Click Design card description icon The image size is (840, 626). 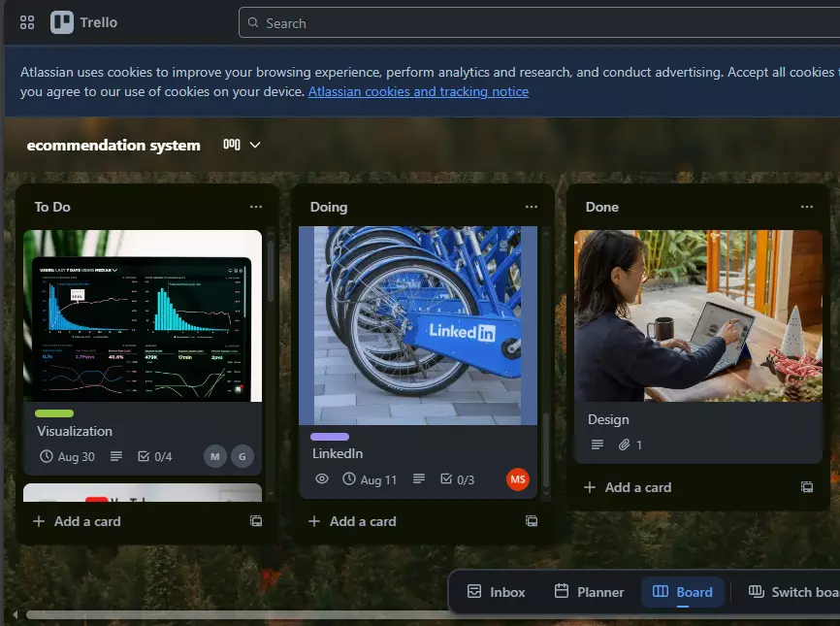[x=598, y=445]
